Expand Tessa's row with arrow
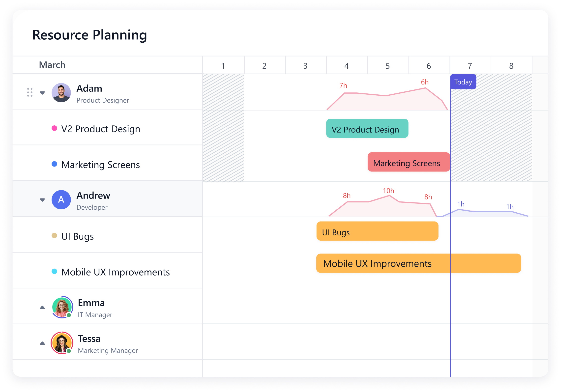 42,343
